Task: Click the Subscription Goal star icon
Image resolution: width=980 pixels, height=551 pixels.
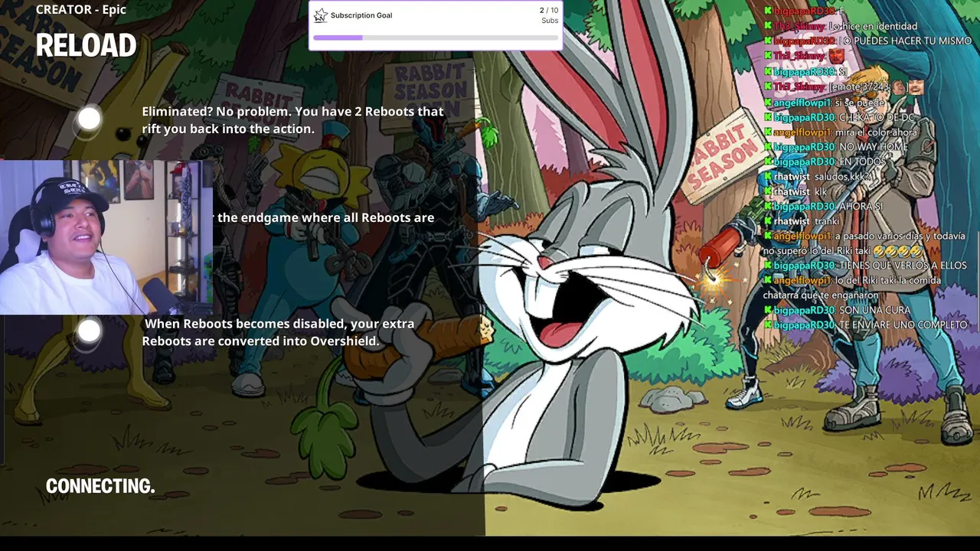Action: pyautogui.click(x=321, y=15)
